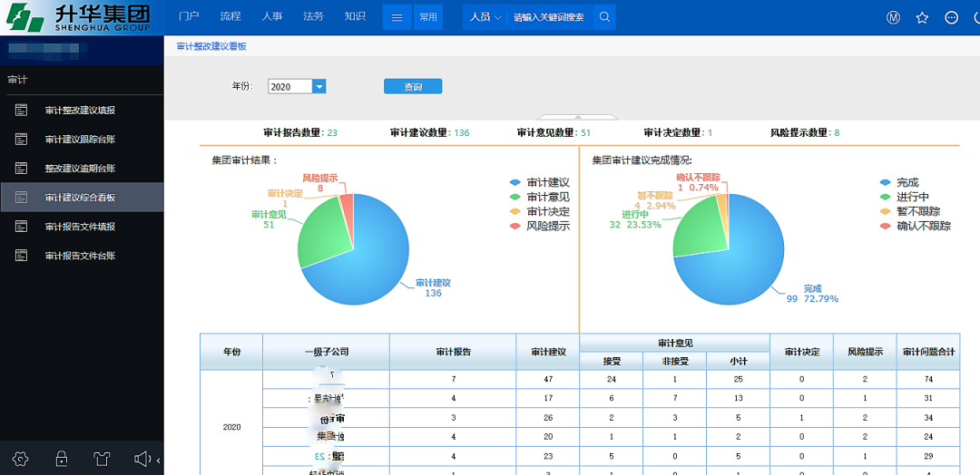980x475 pixels.
Task: Click the speaker announcement icon
Action: click(142, 459)
